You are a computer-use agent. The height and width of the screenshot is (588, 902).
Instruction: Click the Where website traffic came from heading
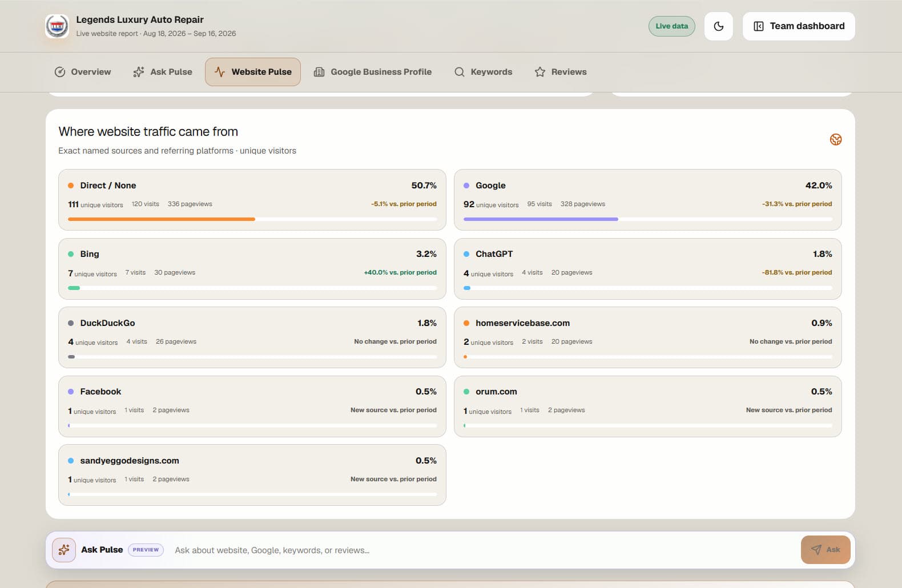(148, 132)
